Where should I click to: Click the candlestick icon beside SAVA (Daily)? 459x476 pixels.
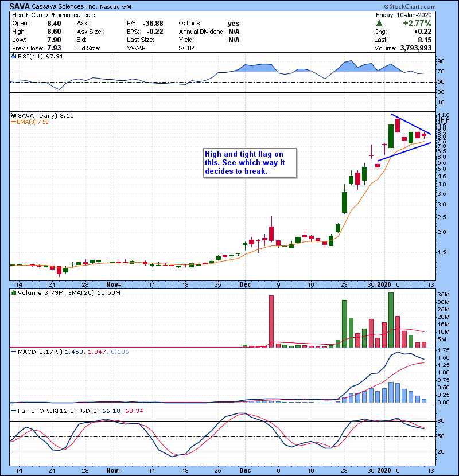pos(13,115)
